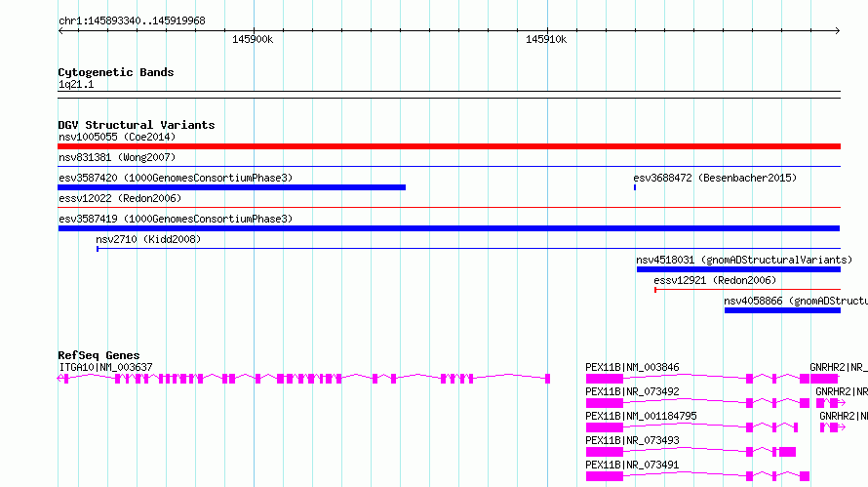Image resolution: width=868 pixels, height=487 pixels.
Task: Click the nsv4518031 gnomAD variant label
Action: (x=744, y=260)
